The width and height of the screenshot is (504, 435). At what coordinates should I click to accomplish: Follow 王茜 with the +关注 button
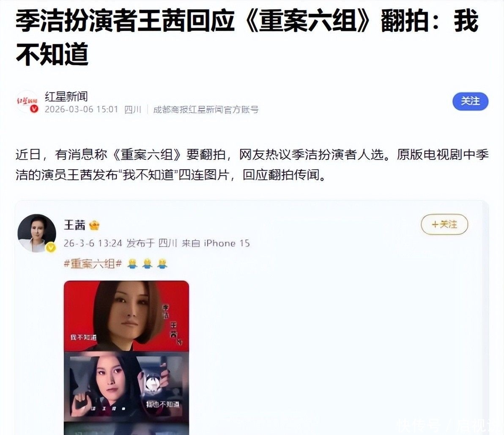coord(444,224)
